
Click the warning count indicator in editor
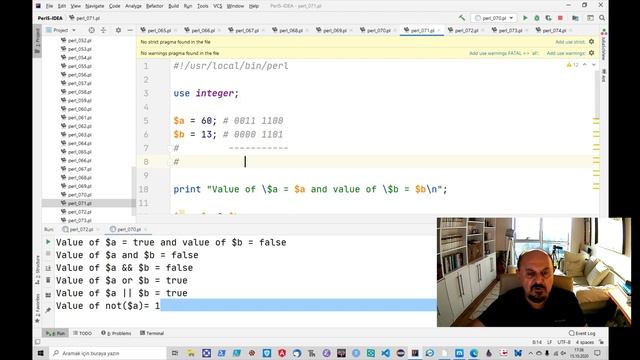point(572,65)
